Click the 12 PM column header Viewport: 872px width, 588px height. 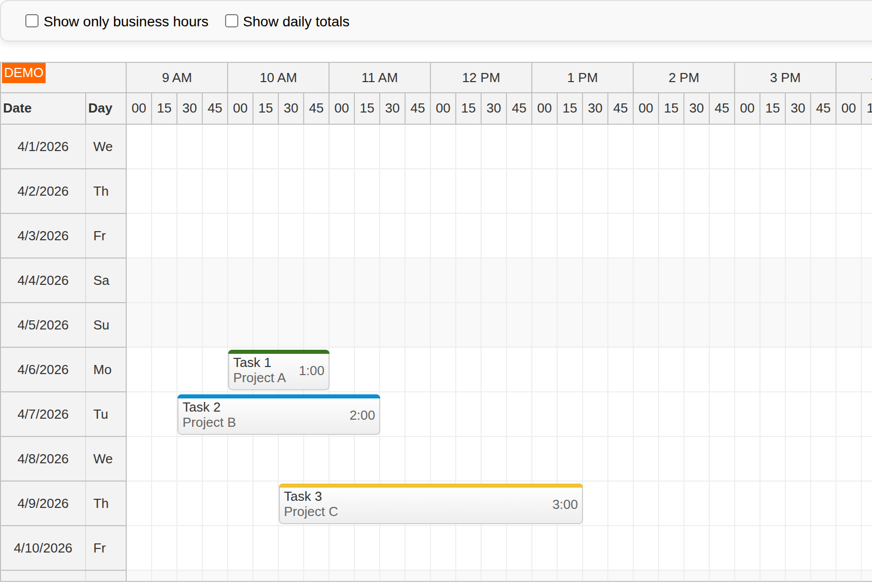click(481, 78)
